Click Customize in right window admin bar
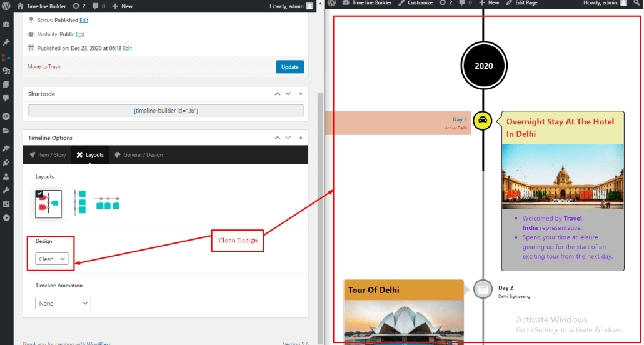Image resolution: width=644 pixels, height=345 pixels. coord(416,3)
